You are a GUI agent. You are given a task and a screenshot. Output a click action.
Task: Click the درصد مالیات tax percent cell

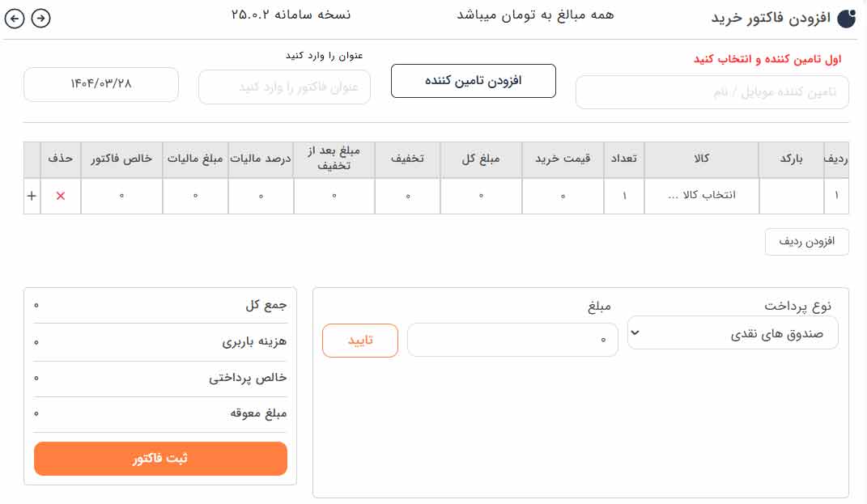coord(261,196)
